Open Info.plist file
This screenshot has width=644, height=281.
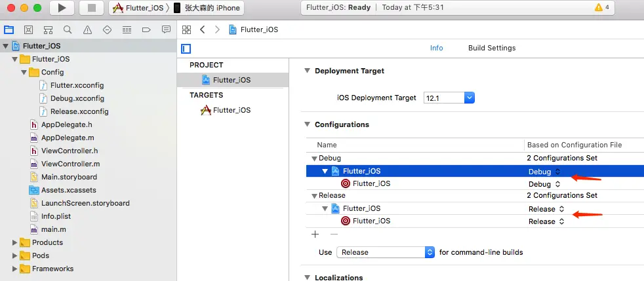(56, 216)
